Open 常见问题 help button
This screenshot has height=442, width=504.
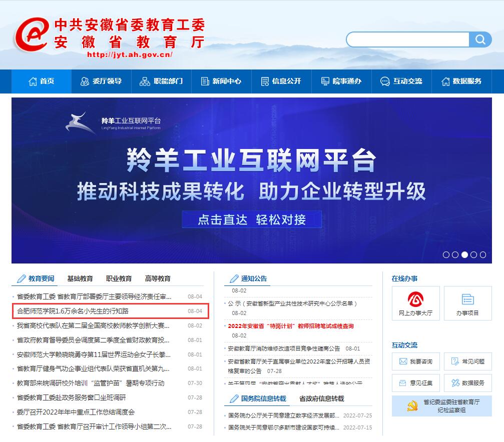467,361
